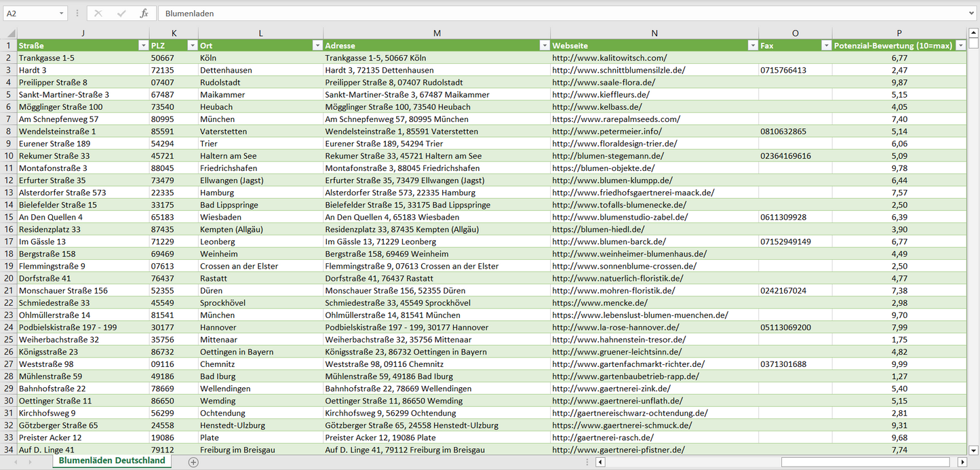
Task: Click the Select All corner triangle
Action: pos(10,33)
